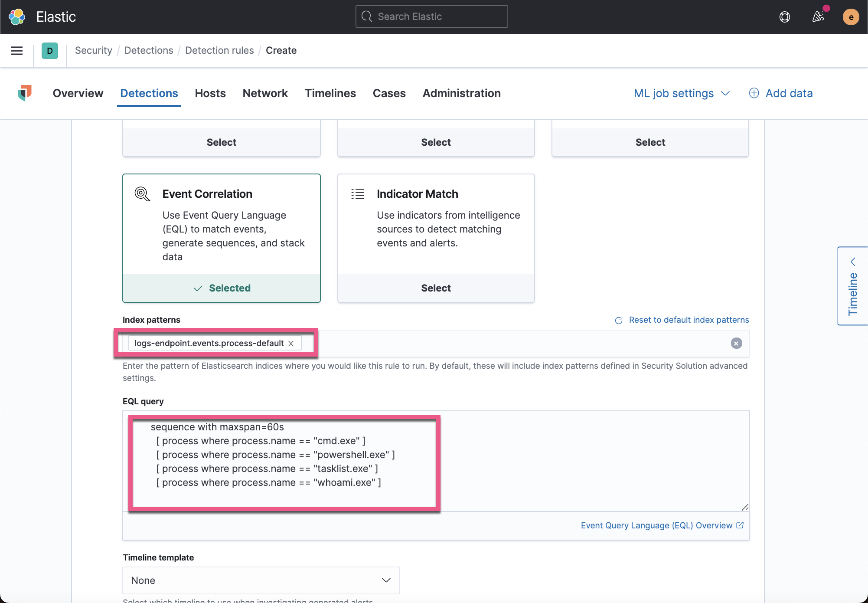Remove the logs-endpoint.events.process-default pattern chip

click(x=291, y=343)
